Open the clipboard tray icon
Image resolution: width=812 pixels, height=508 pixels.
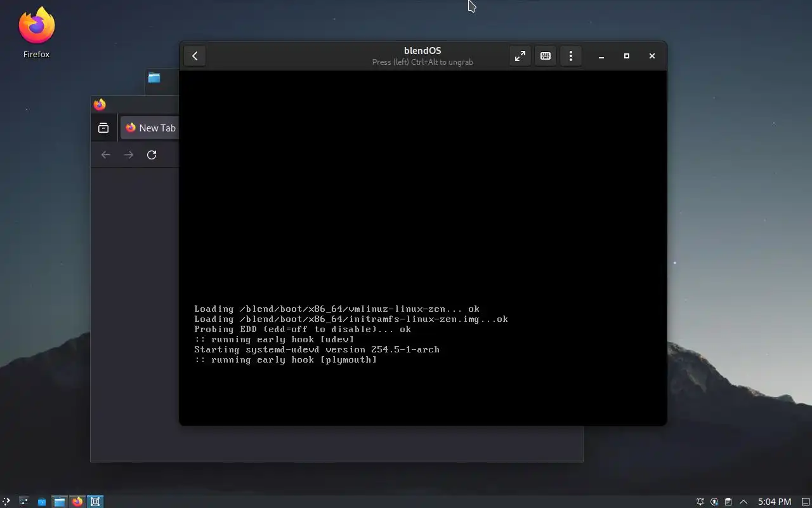point(728,502)
